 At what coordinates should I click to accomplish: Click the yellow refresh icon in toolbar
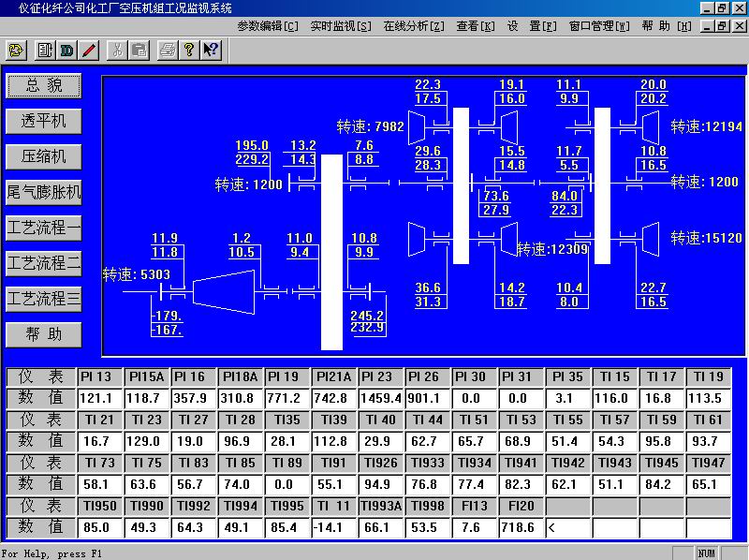pos(18,50)
